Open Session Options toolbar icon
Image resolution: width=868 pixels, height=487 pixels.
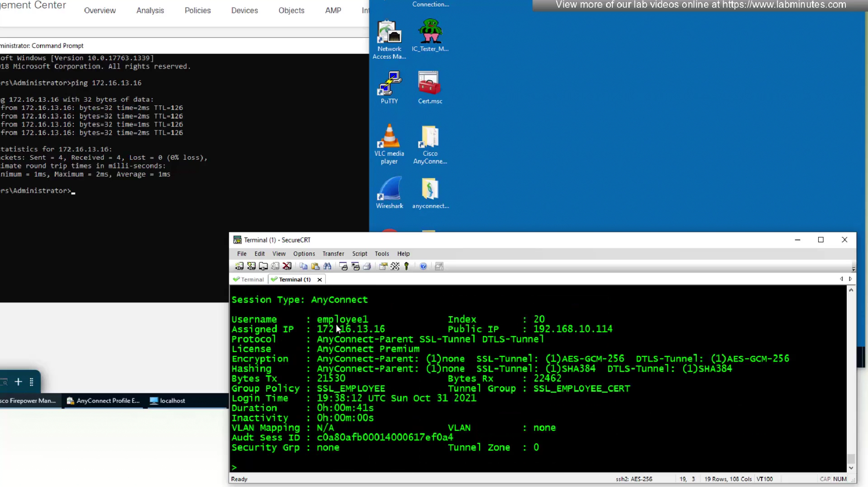pyautogui.click(x=383, y=266)
